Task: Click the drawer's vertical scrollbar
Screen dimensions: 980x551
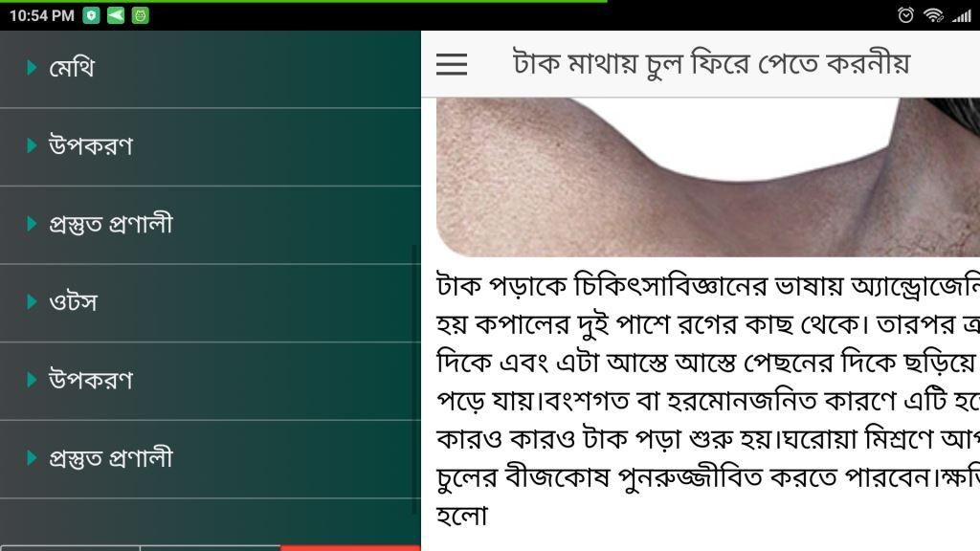Action: point(417,379)
